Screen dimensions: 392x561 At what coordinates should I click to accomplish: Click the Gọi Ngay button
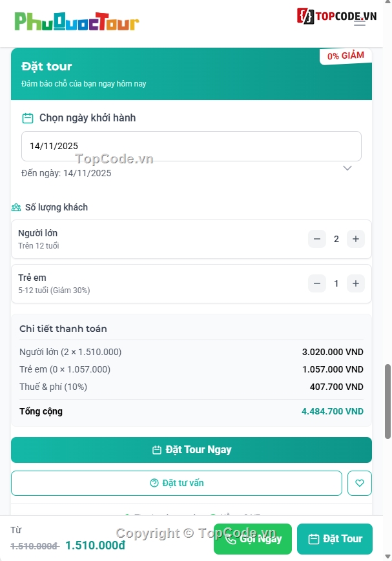pyautogui.click(x=253, y=539)
